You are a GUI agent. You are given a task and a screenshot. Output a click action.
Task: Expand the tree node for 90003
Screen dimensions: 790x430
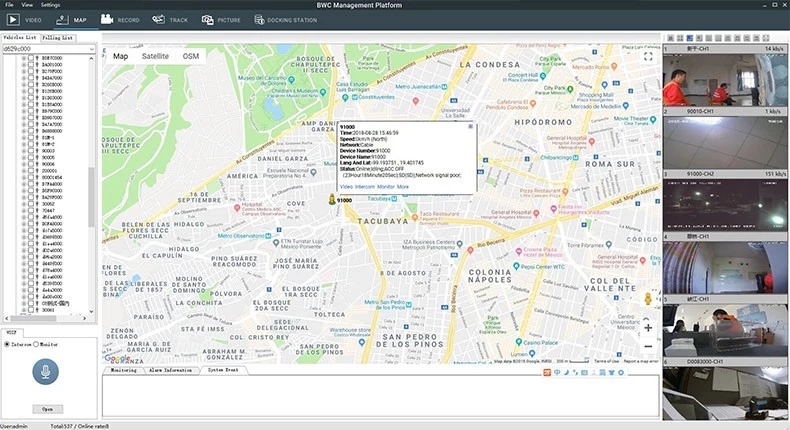tap(24, 151)
